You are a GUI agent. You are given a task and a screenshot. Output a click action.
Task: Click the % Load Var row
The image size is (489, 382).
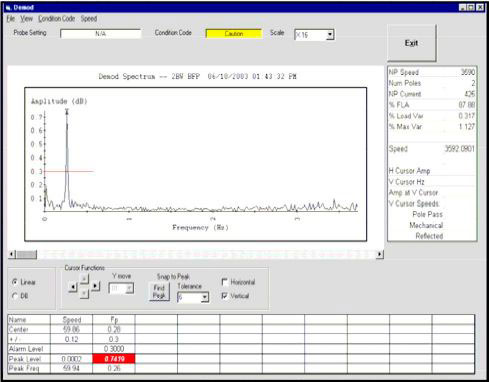tap(432, 116)
